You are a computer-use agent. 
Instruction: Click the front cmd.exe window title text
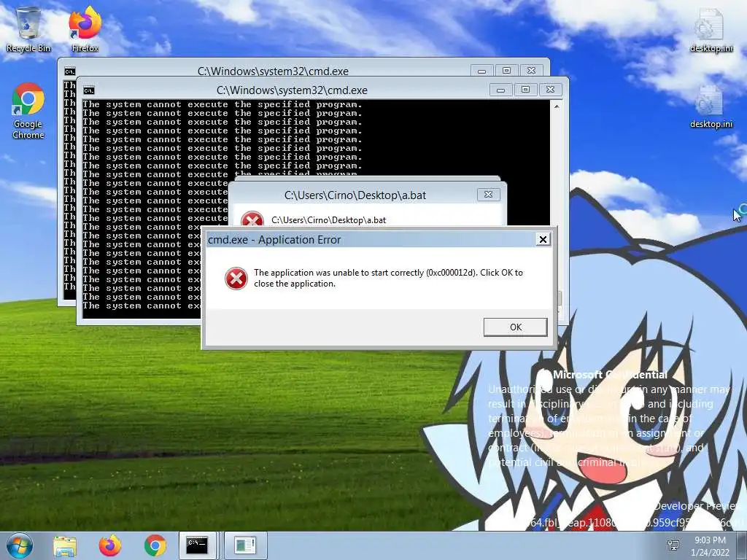[x=292, y=90]
